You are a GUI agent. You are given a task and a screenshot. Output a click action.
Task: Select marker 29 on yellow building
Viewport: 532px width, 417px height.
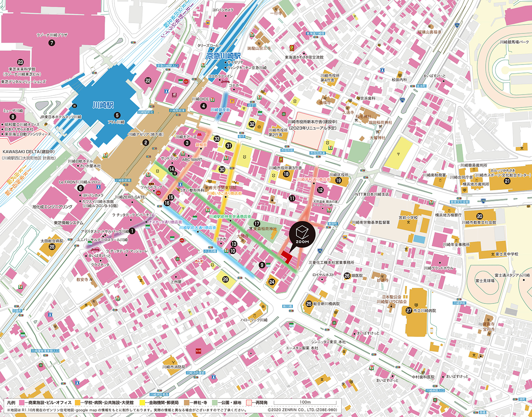click(225, 280)
